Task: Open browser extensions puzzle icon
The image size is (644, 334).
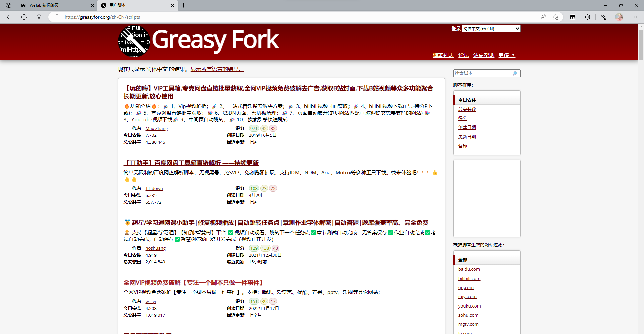Action: [x=587, y=17]
